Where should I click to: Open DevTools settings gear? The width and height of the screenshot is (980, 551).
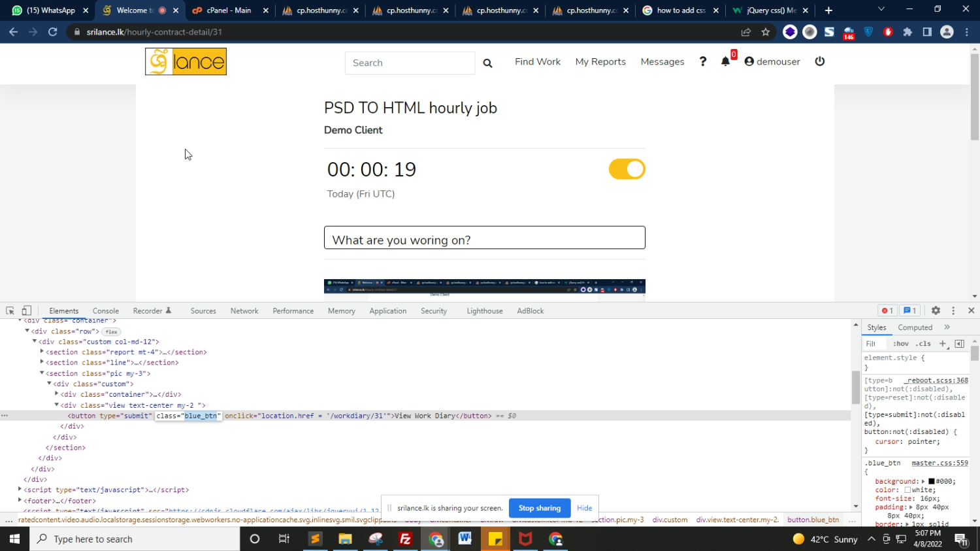(x=936, y=311)
